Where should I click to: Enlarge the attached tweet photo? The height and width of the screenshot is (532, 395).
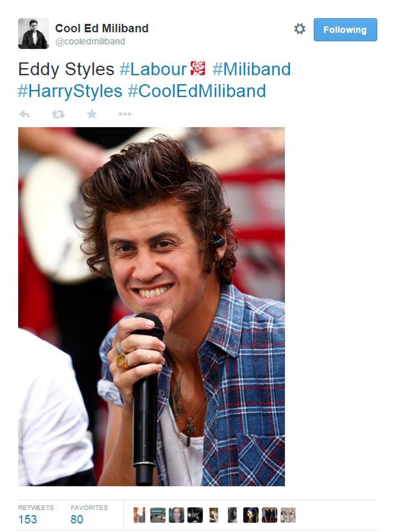click(x=152, y=307)
